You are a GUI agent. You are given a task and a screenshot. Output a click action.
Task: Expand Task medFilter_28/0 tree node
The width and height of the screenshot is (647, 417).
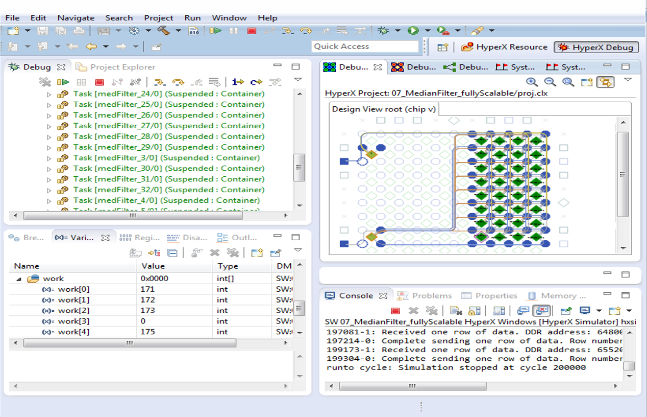[49, 137]
